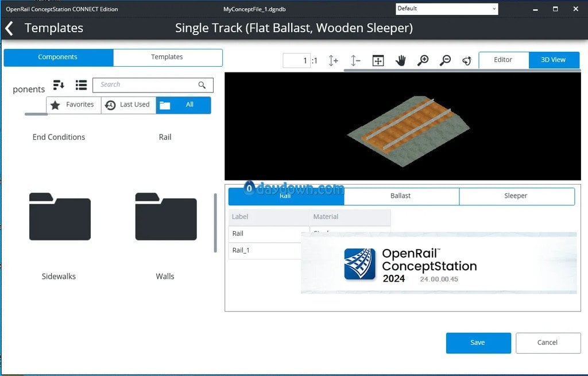Select the Pan hand tool
Viewport: 588px width, 376px height.
(400, 60)
